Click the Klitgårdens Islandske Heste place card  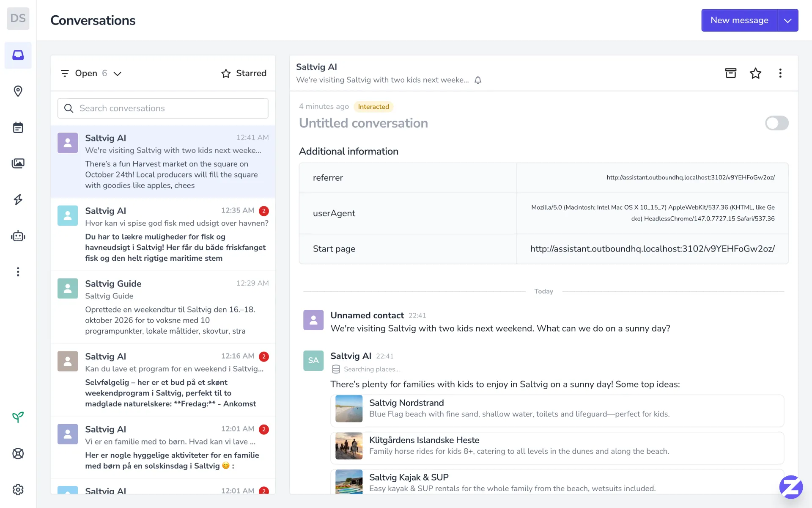[x=557, y=448]
